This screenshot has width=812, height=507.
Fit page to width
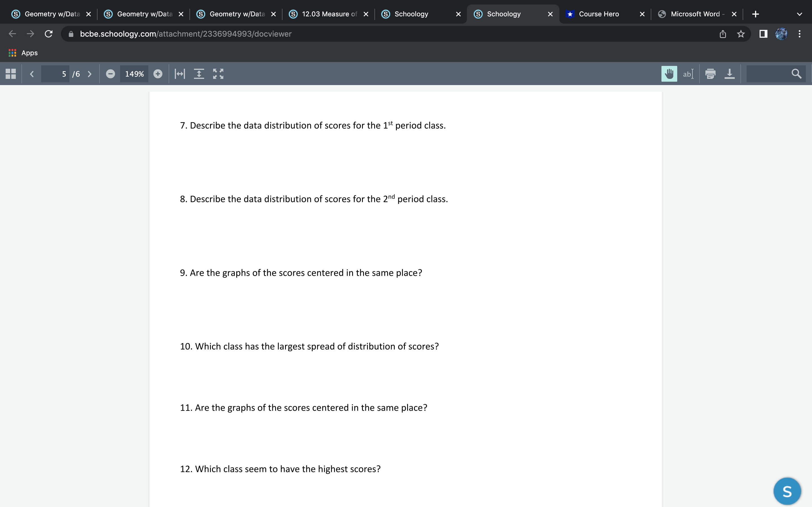(180, 74)
